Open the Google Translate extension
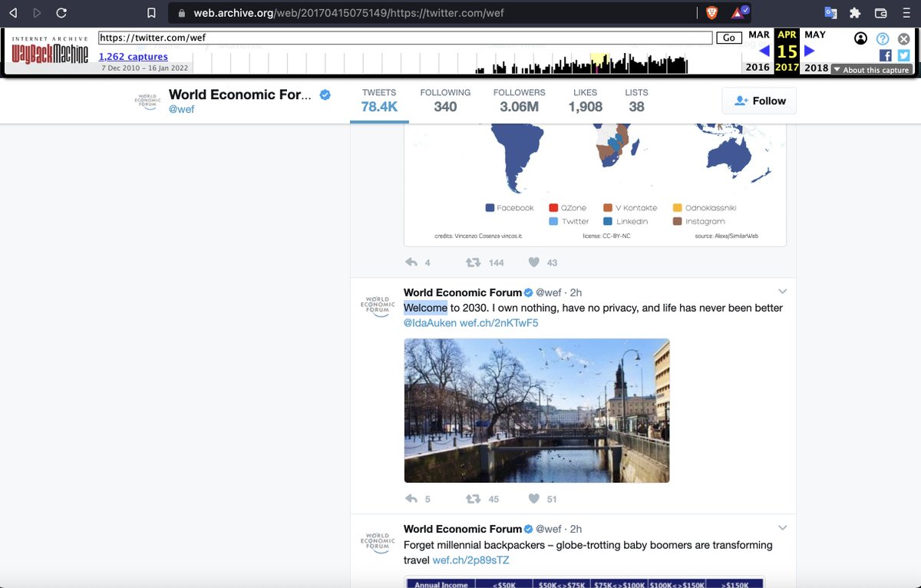This screenshot has width=921, height=588. (x=830, y=13)
